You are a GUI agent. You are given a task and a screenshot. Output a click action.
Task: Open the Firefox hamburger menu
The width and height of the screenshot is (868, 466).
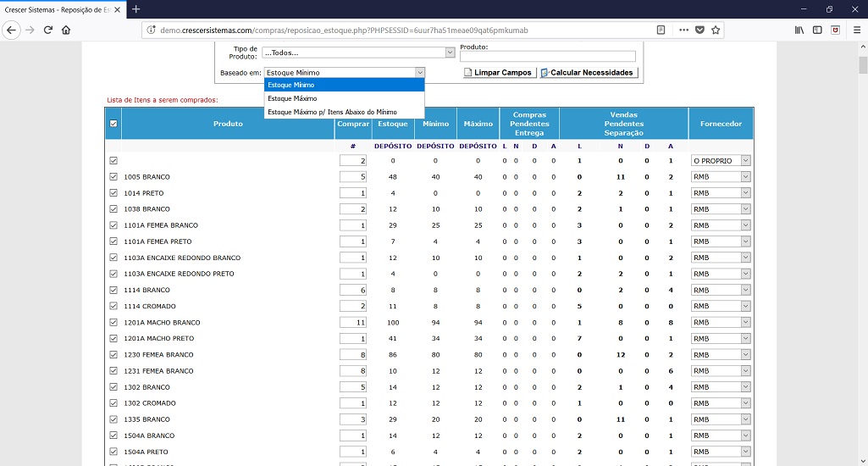[856, 30]
